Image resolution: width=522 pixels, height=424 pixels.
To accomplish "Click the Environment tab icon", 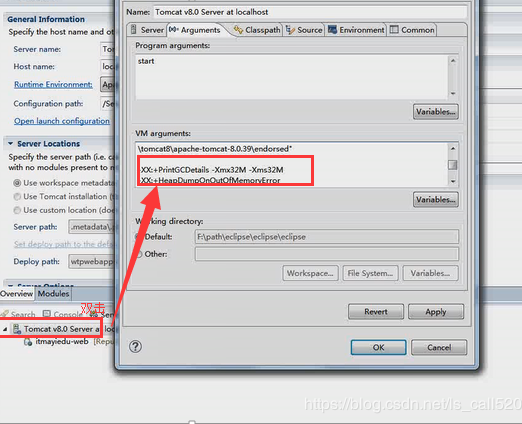I will click(332, 30).
